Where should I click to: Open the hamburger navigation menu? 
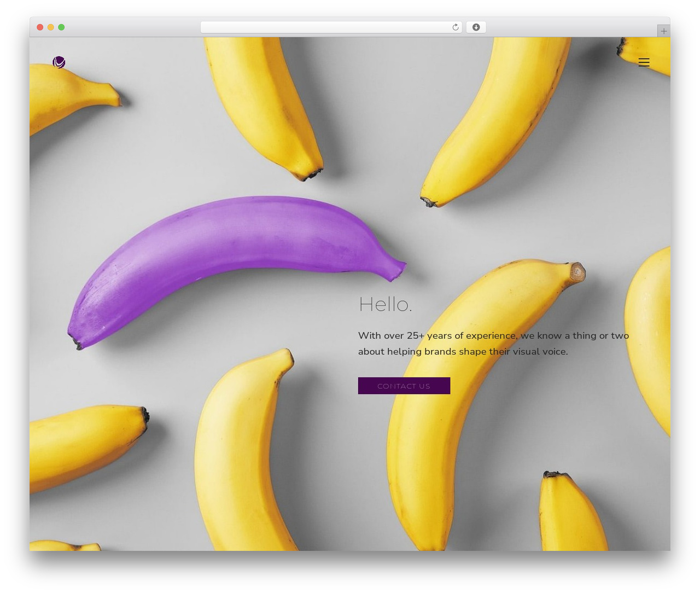pyautogui.click(x=644, y=62)
